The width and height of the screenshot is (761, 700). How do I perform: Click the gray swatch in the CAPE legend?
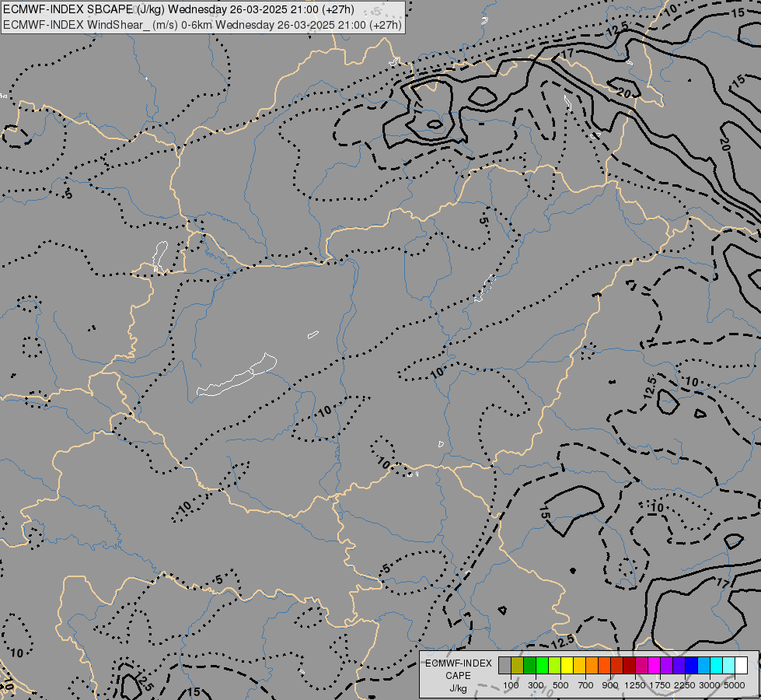coord(504,665)
